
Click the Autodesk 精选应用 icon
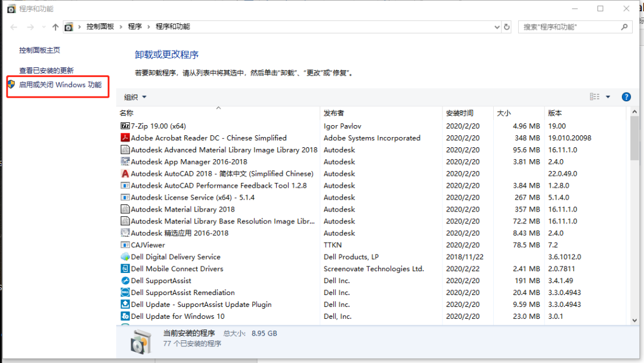pyautogui.click(x=125, y=233)
